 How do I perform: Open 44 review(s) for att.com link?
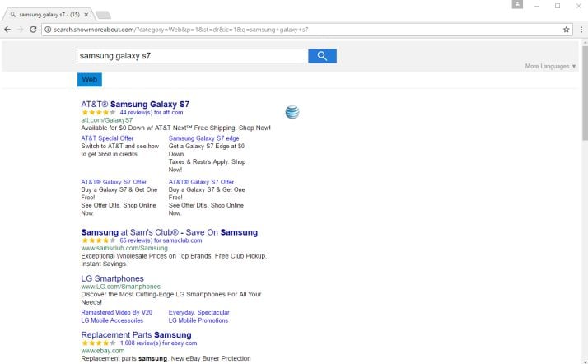152,113
